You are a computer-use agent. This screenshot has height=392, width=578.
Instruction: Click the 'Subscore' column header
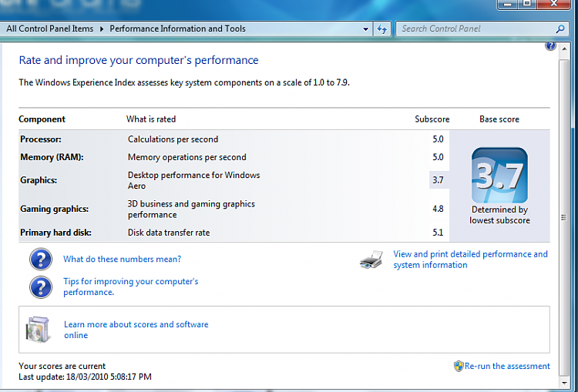[x=432, y=119]
